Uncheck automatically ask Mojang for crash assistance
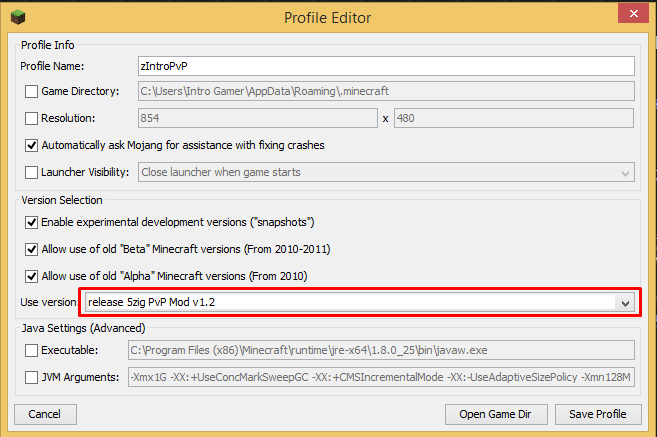This screenshot has width=657, height=437. click(x=31, y=145)
